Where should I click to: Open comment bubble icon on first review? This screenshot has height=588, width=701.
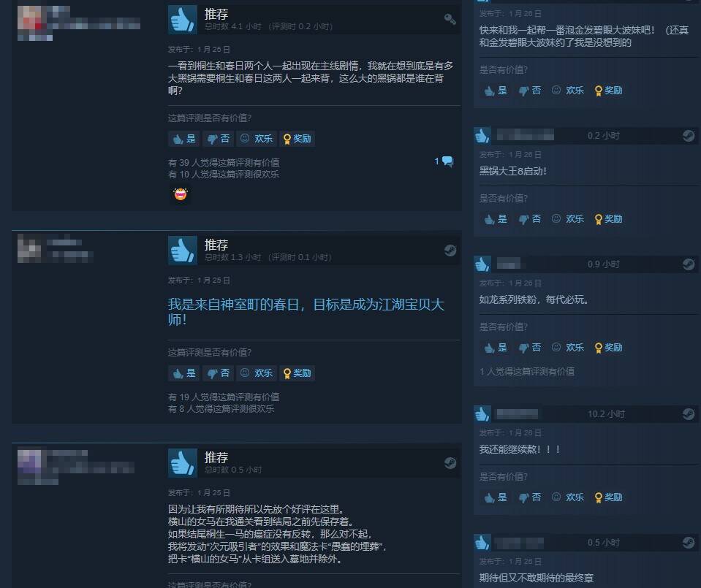[x=447, y=161]
